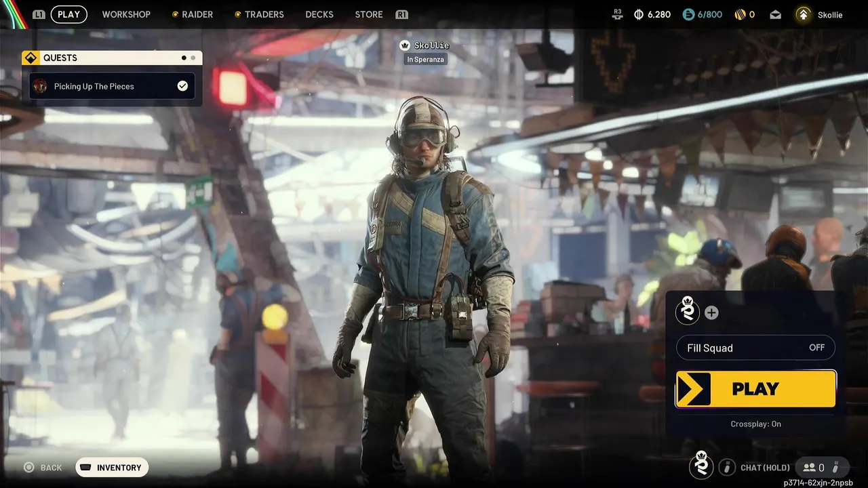Click the QUESTS header diamond icon

tap(31, 58)
